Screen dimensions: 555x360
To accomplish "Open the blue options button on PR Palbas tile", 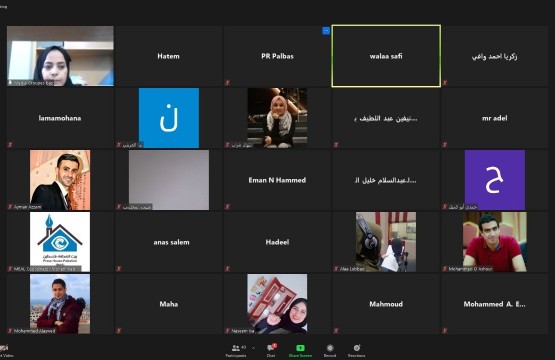I will (326, 31).
